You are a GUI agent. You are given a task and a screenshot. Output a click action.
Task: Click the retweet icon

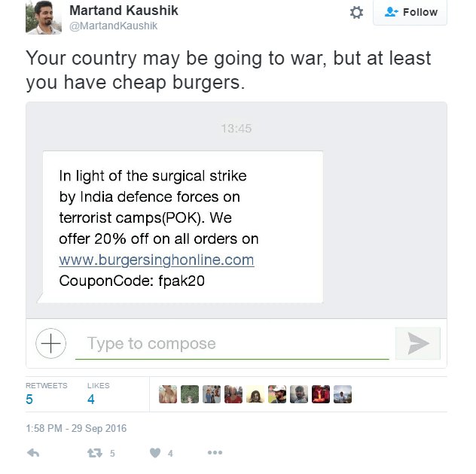tap(95, 453)
